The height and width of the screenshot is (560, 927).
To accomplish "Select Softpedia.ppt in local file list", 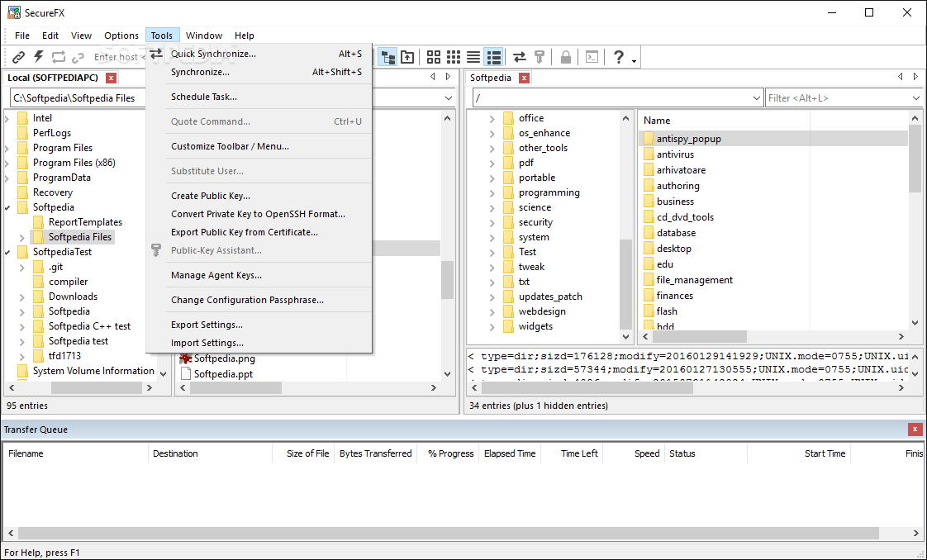I will (x=223, y=374).
